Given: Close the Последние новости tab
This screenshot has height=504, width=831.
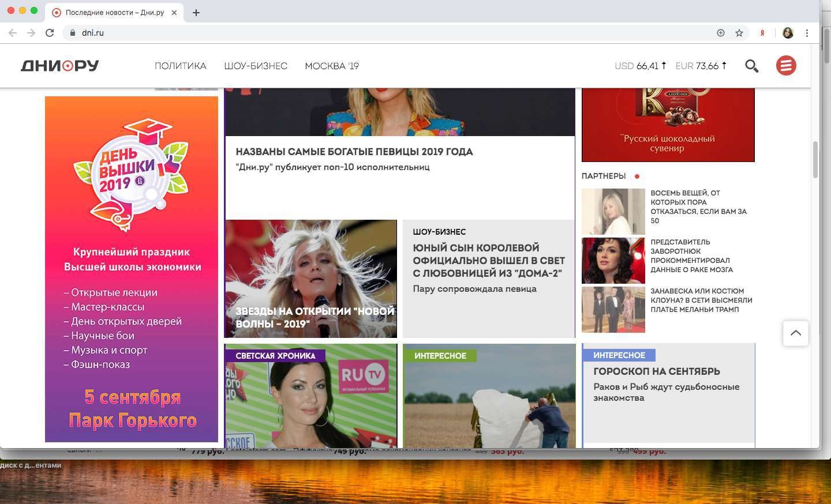Looking at the screenshot, I should 174,12.
